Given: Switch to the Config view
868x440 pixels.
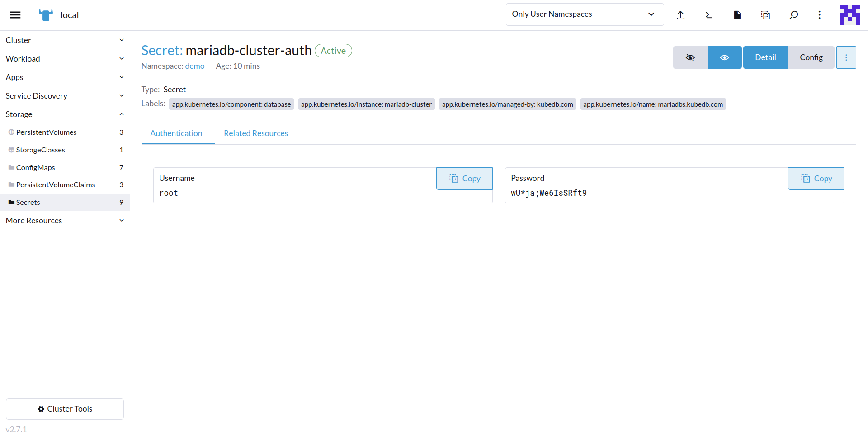Looking at the screenshot, I should tap(811, 57).
